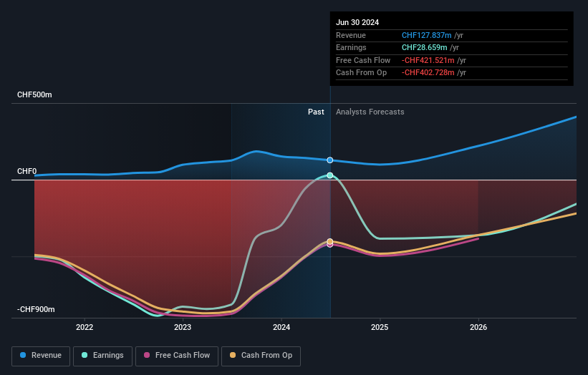Click the CHF500m y-axis label

click(x=34, y=94)
